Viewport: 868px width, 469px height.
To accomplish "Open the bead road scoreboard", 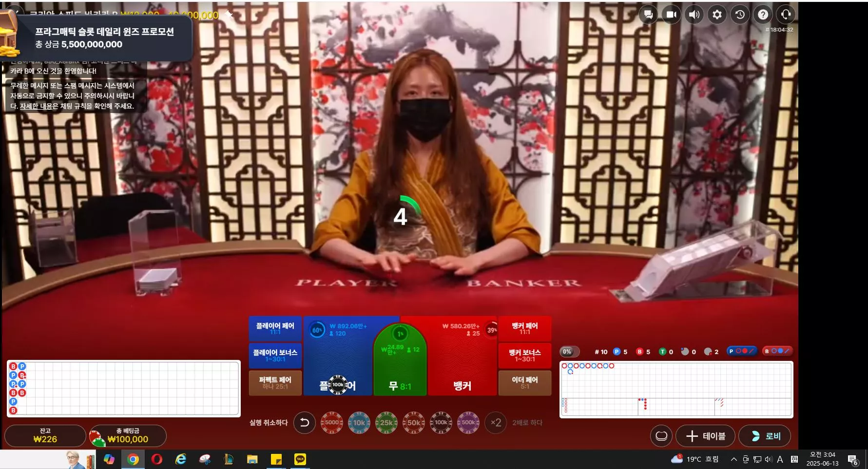I will [124, 389].
